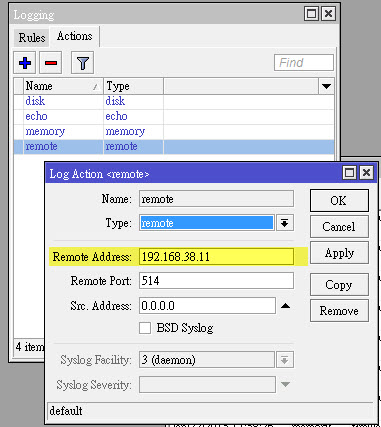381x427 pixels.
Task: Click memory in the Type column
Action: 125,132
